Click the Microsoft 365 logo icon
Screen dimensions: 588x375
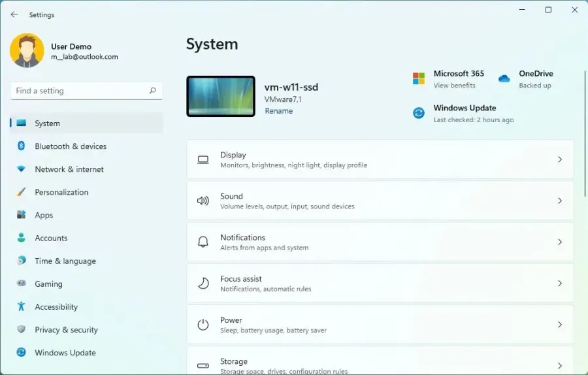tap(419, 79)
